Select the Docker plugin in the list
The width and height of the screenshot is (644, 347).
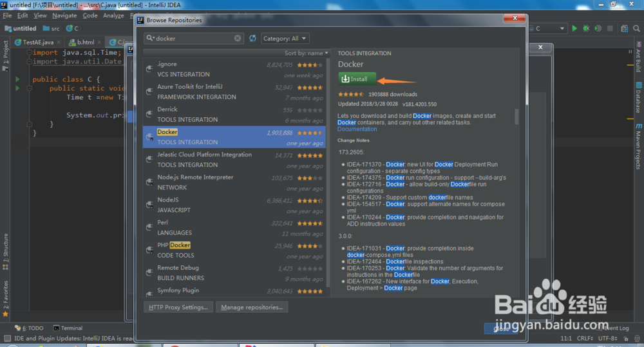coord(234,136)
